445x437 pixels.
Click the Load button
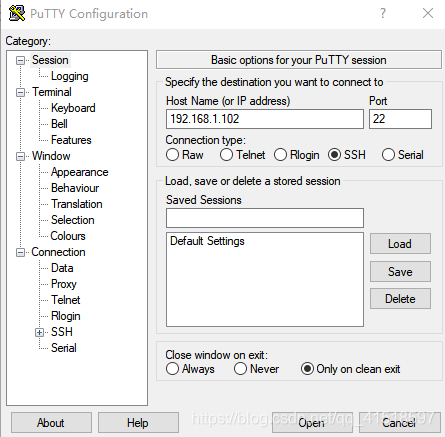(x=400, y=244)
